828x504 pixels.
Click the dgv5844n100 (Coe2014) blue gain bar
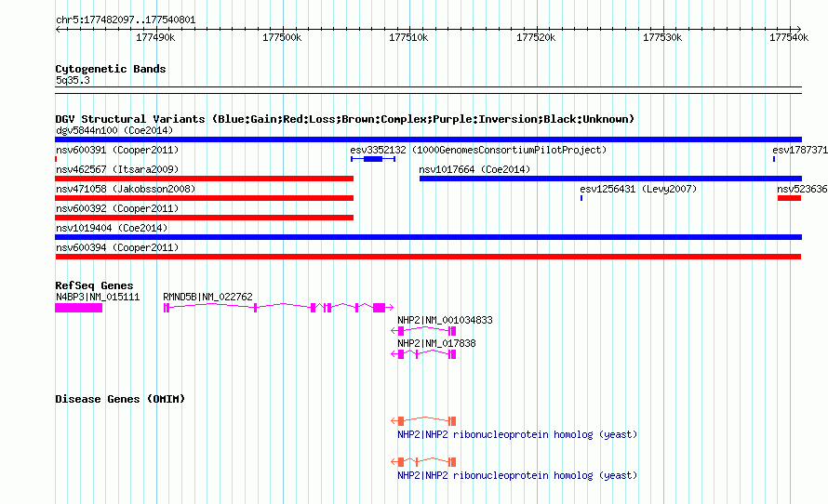(x=428, y=139)
